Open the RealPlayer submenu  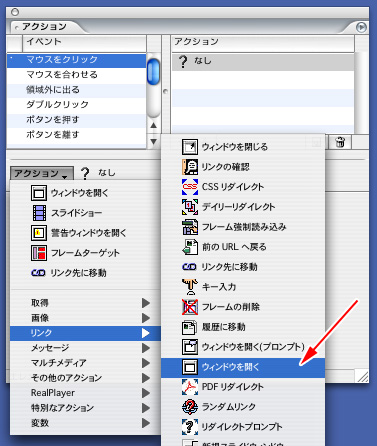pyautogui.click(x=85, y=393)
